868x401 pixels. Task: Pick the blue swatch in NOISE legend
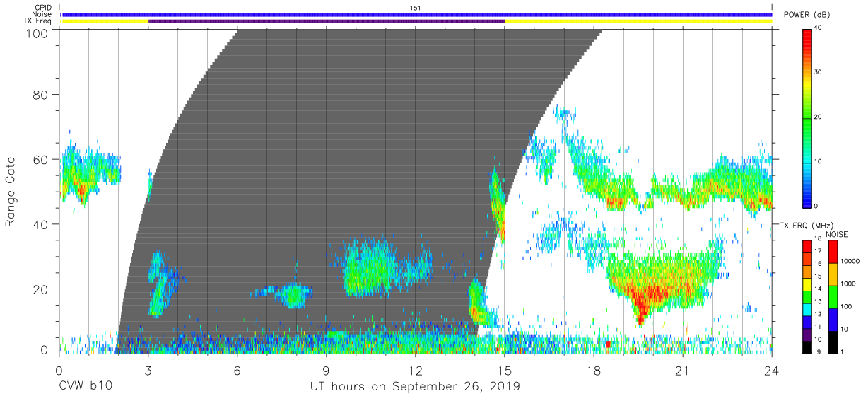click(x=833, y=320)
